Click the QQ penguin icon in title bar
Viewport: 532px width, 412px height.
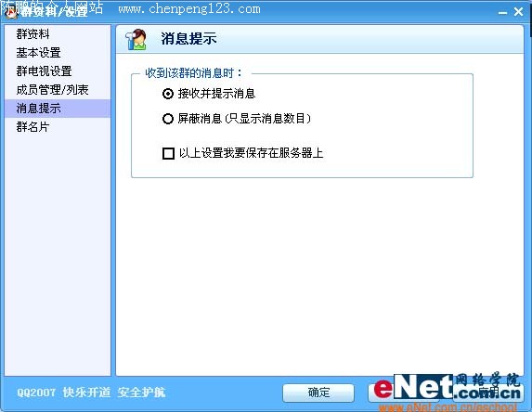click(x=10, y=12)
